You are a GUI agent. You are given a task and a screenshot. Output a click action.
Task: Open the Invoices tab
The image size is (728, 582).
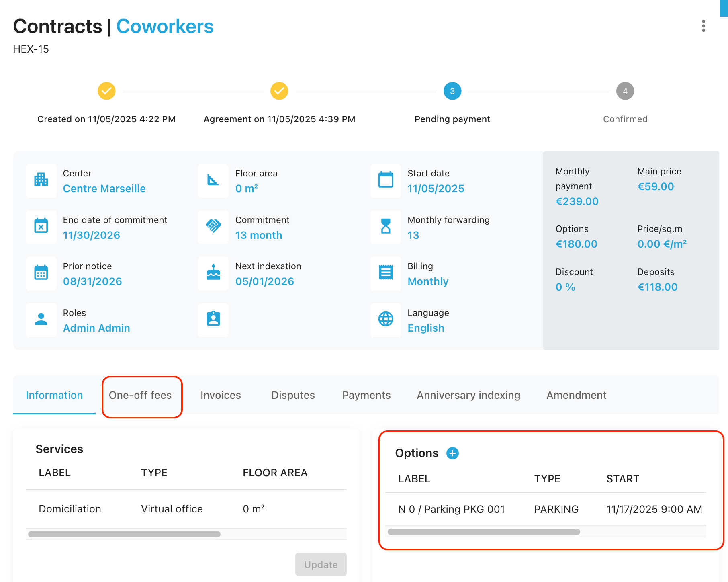(221, 396)
